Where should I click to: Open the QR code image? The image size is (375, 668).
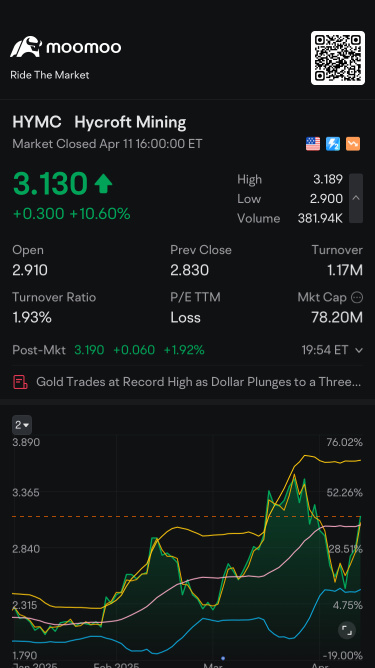[x=338, y=58]
